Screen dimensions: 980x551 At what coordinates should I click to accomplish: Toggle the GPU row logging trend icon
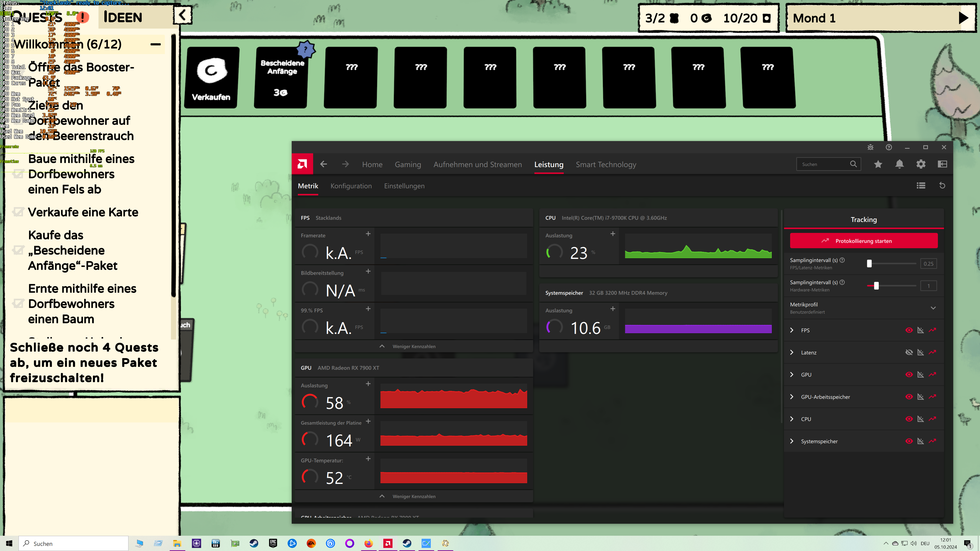tap(932, 374)
